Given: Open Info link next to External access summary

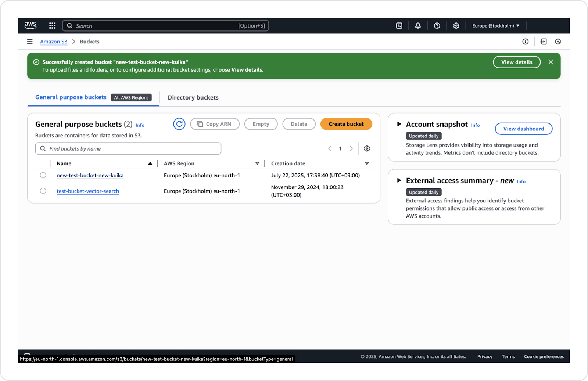Looking at the screenshot, I should click(x=521, y=181).
